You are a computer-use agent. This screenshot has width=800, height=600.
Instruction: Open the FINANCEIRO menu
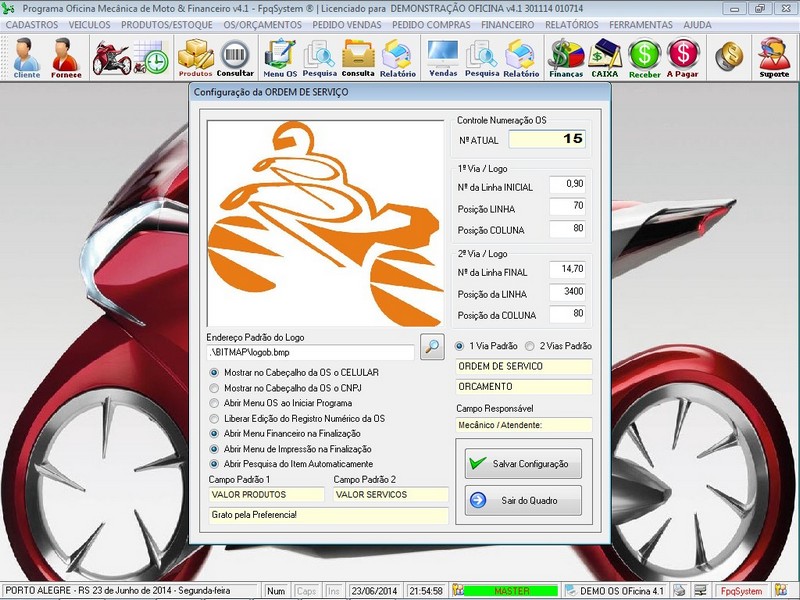[506, 25]
